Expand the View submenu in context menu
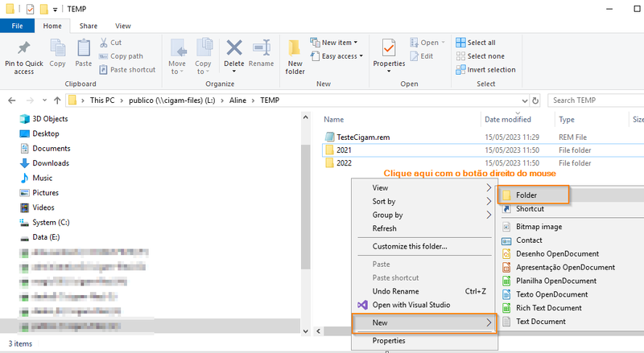The image size is (644, 353). 424,188
